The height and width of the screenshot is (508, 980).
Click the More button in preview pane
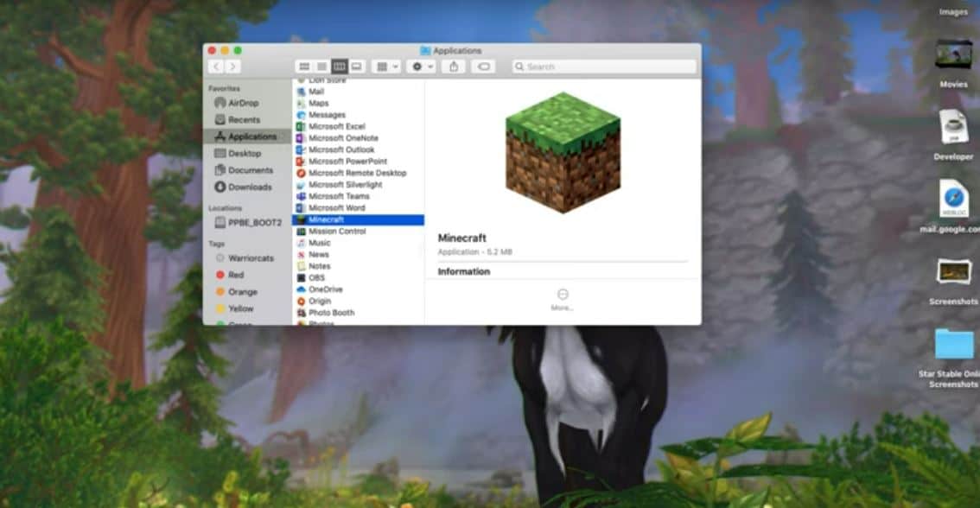coord(563,299)
